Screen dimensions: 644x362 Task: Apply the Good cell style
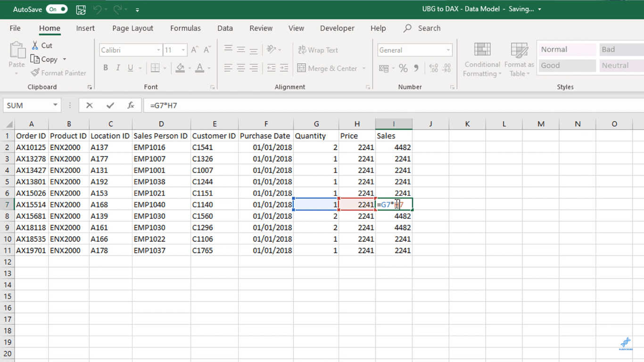[x=567, y=66]
